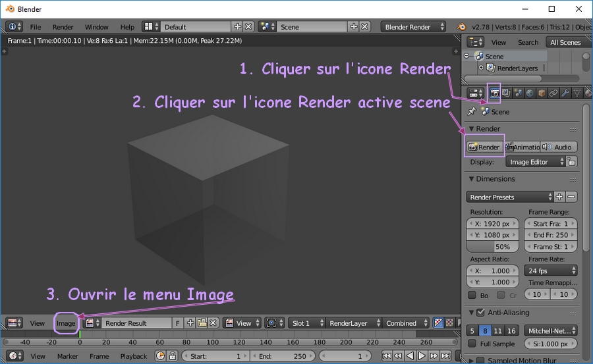593x364 pixels.
Task: Click the Outliner editor type selector
Action: point(475,42)
